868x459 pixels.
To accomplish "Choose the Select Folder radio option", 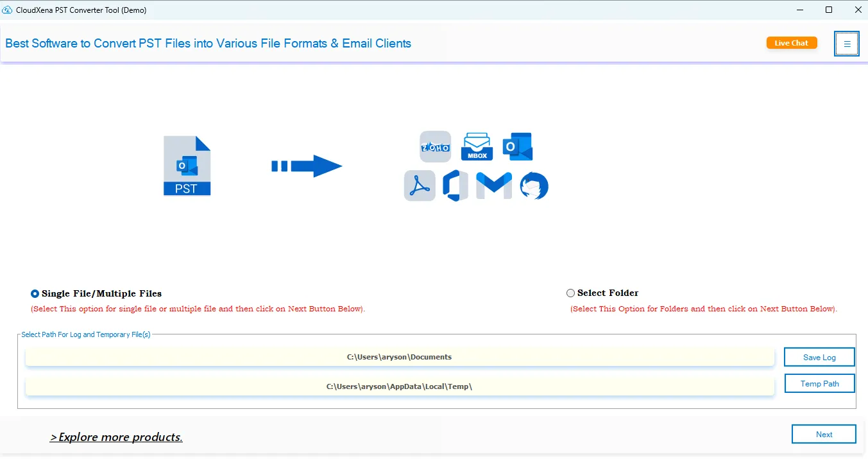I will 570,293.
